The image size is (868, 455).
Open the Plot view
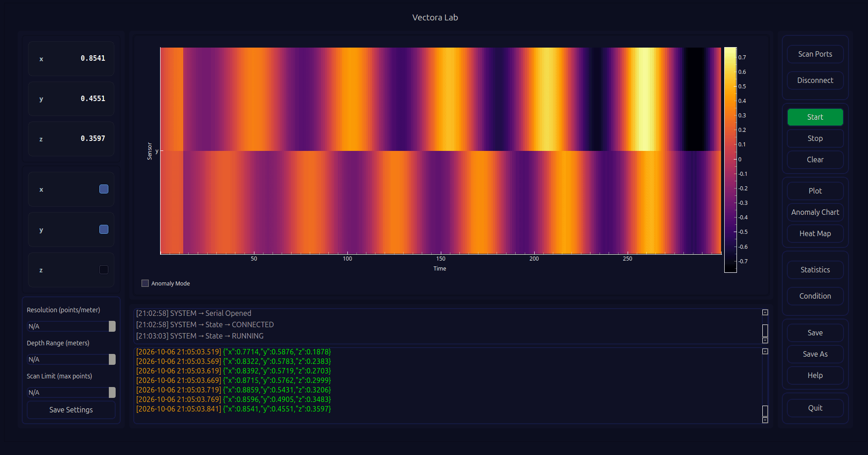[x=815, y=191]
